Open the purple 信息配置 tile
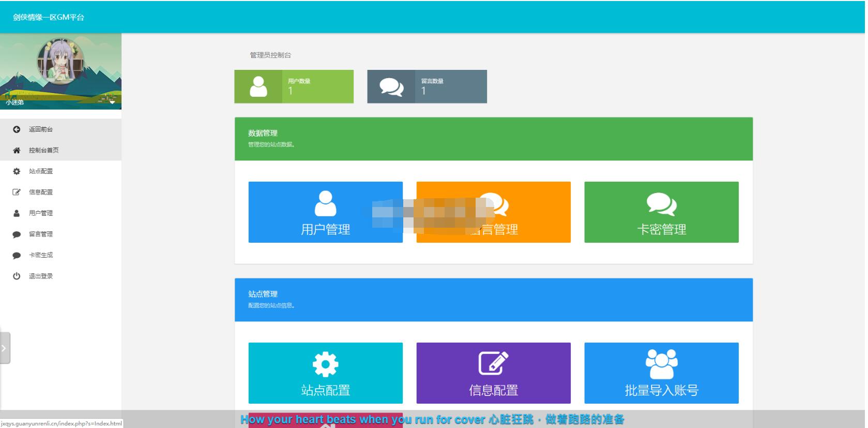Image resolution: width=868 pixels, height=428 pixels. [x=493, y=373]
